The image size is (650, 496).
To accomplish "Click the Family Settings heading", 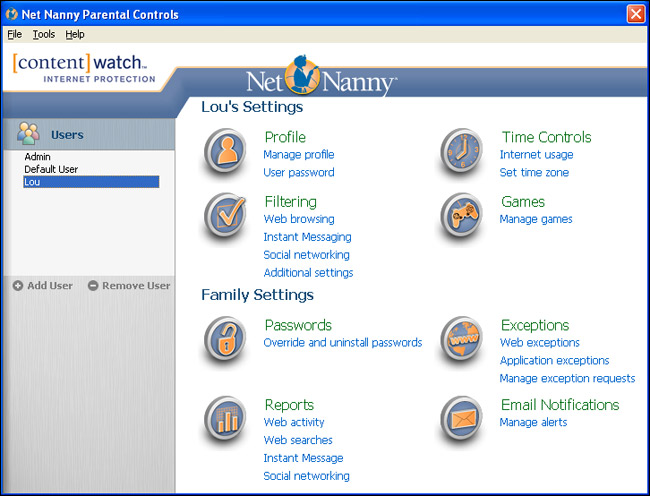I will pyautogui.click(x=257, y=295).
